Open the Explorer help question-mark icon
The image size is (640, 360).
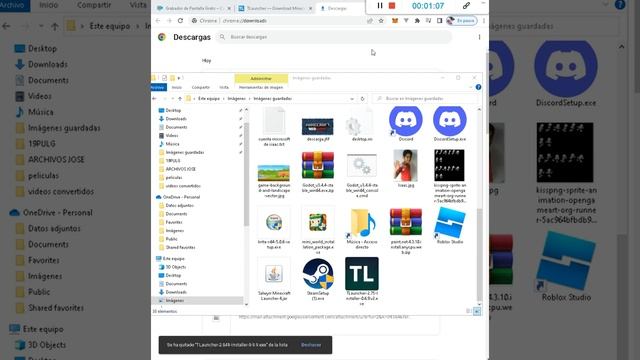pyautogui.click(x=478, y=87)
